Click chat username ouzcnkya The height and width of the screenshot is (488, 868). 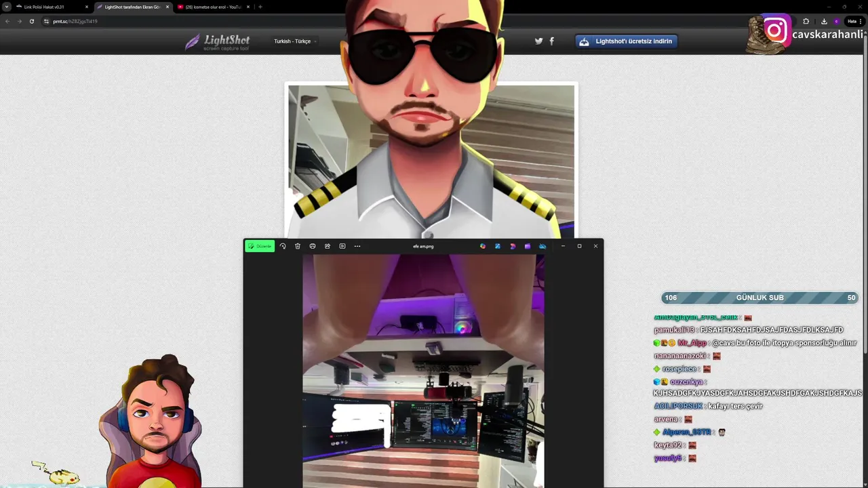[x=686, y=382]
